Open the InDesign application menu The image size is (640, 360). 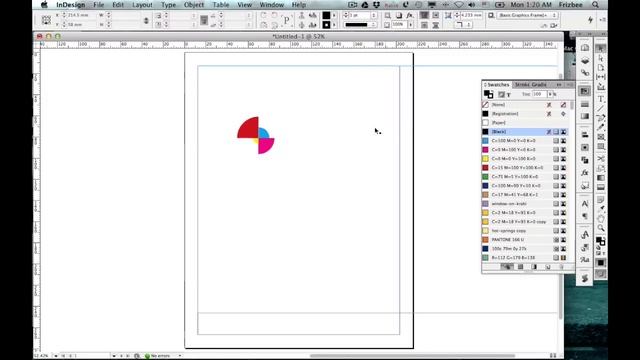pyautogui.click(x=71, y=5)
